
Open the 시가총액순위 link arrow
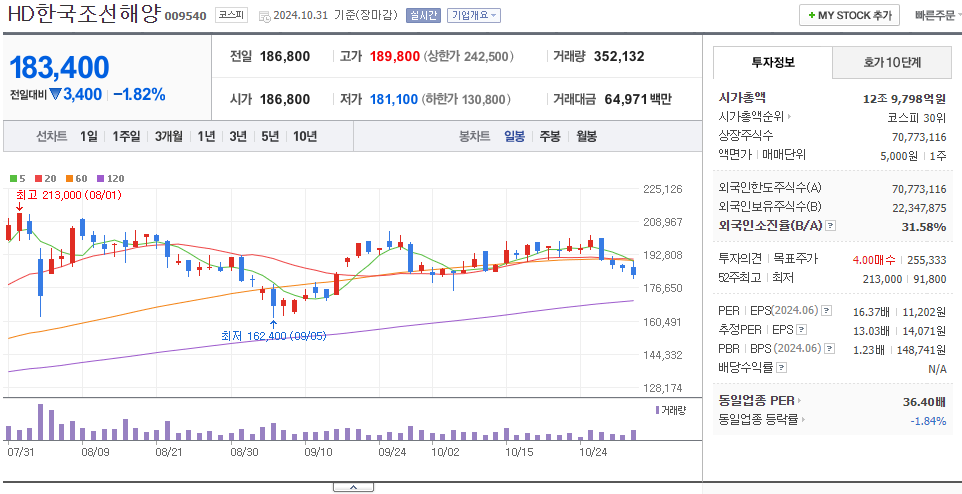click(x=790, y=117)
